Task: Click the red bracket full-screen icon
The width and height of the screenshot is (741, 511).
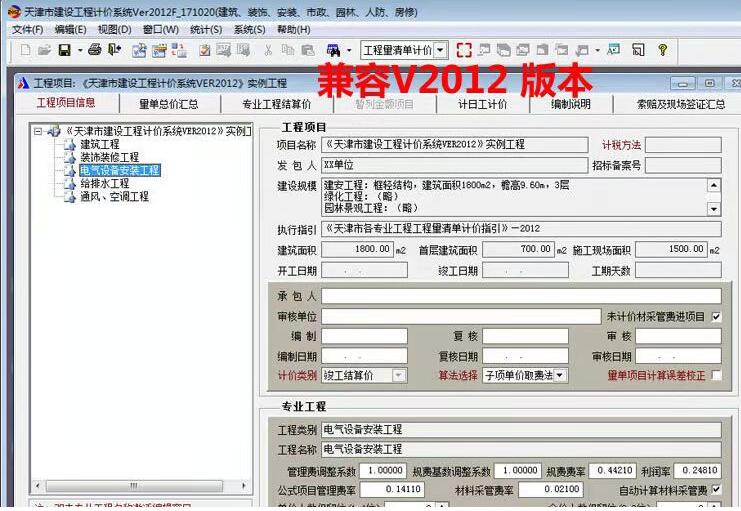Action: coord(464,50)
